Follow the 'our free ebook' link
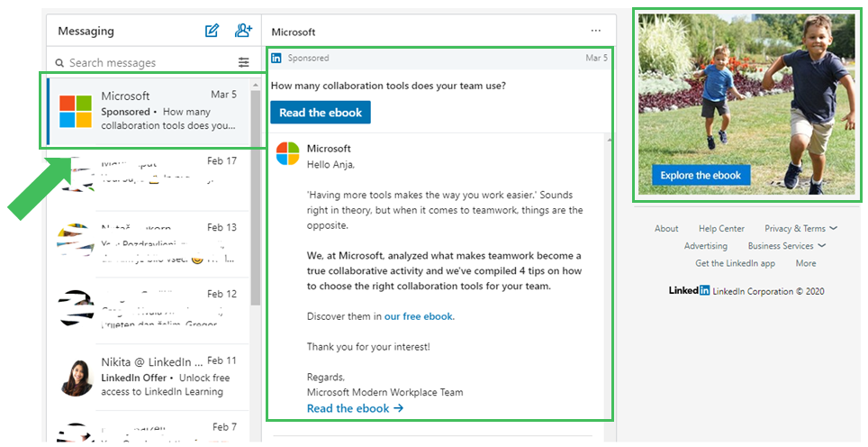Screen dimensions: 868x447 pyautogui.click(x=419, y=316)
